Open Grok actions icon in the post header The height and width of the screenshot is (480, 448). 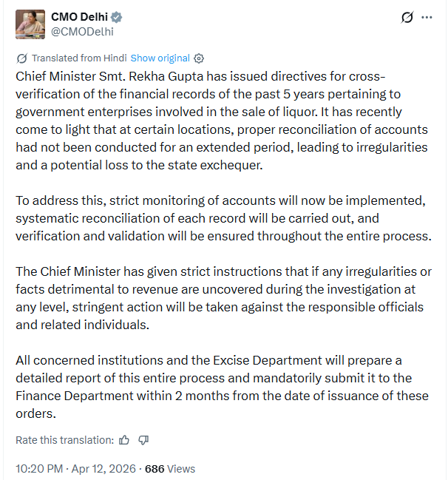[407, 17]
